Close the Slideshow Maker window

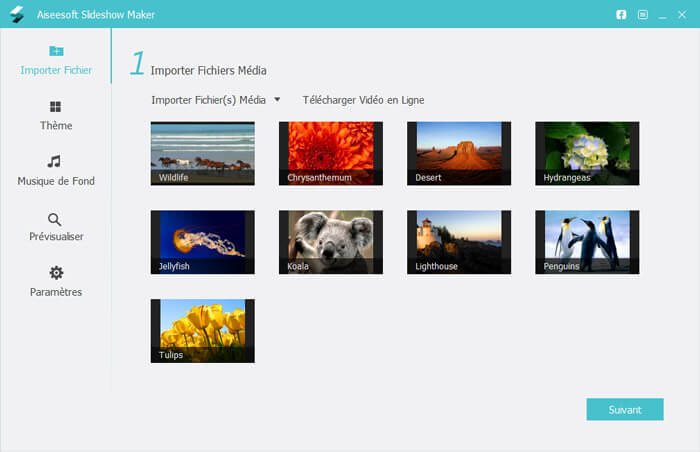click(682, 15)
